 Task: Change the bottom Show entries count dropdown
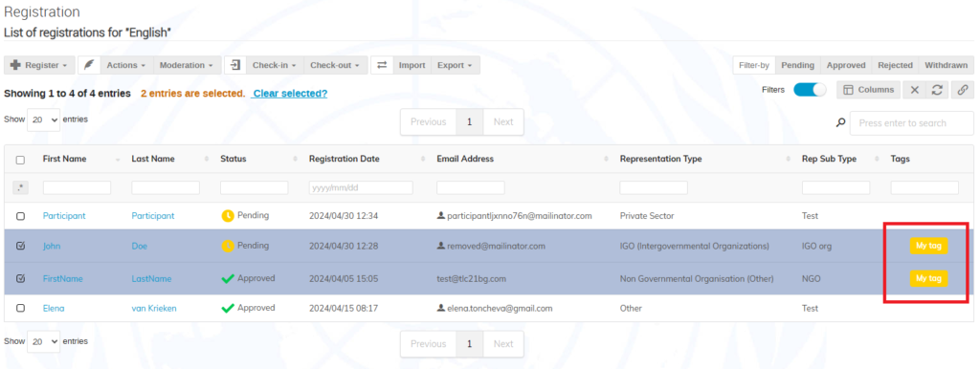(x=44, y=341)
